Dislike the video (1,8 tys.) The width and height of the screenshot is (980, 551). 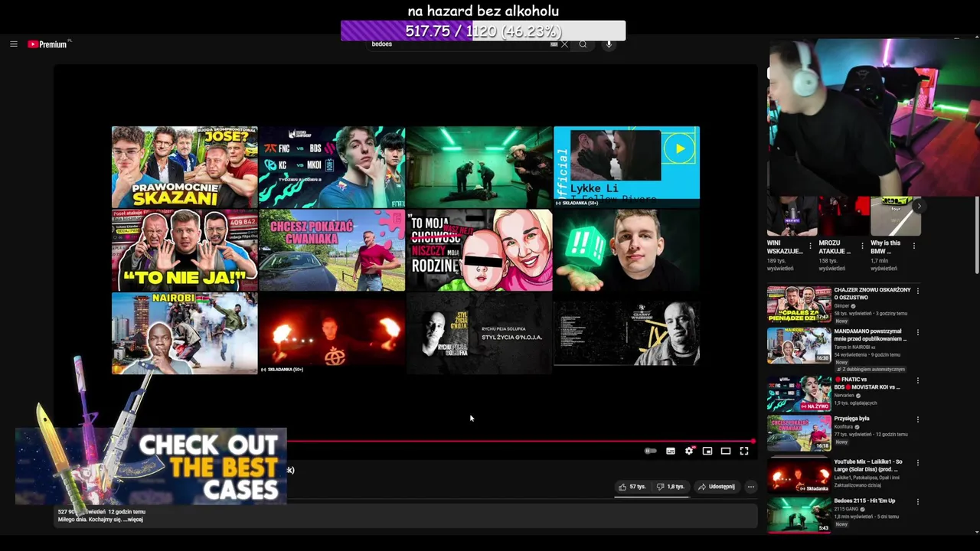coord(670,487)
